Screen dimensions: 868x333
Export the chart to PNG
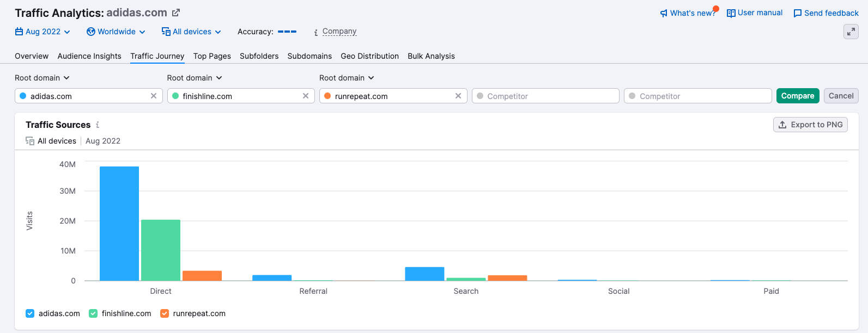pos(810,125)
